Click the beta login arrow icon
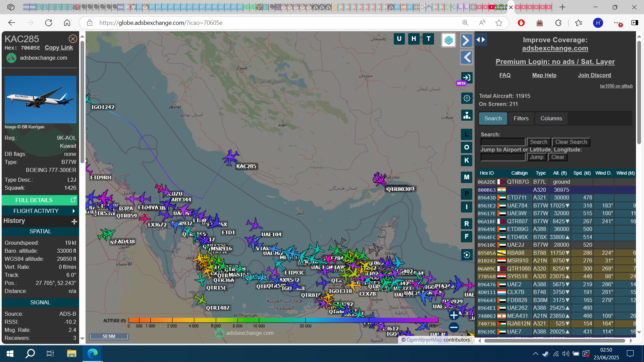This screenshot has height=362, width=644. pyautogui.click(x=467, y=78)
